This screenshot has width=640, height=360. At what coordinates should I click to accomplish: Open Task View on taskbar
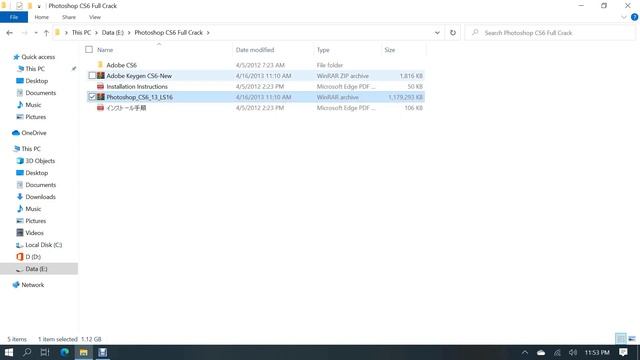point(45,352)
